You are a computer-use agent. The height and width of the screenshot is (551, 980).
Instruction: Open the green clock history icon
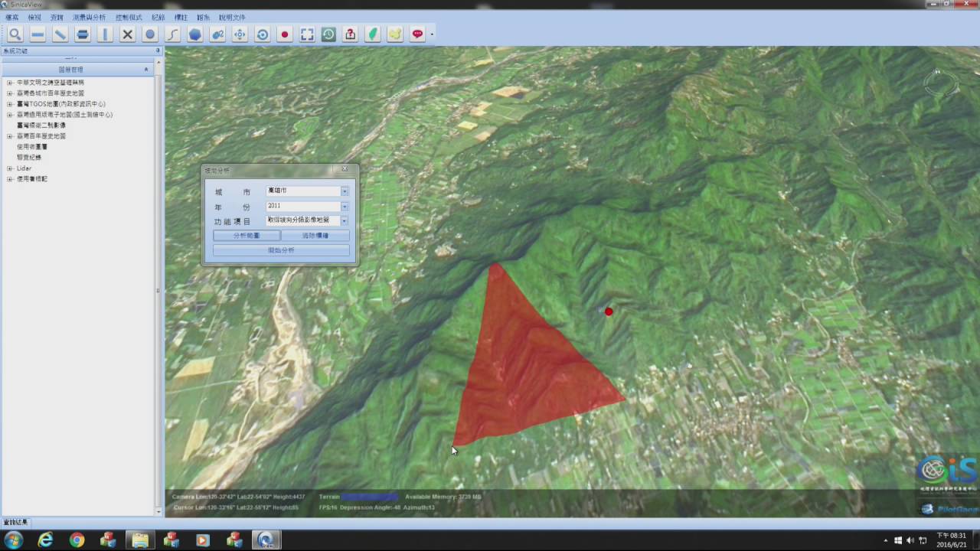(328, 34)
